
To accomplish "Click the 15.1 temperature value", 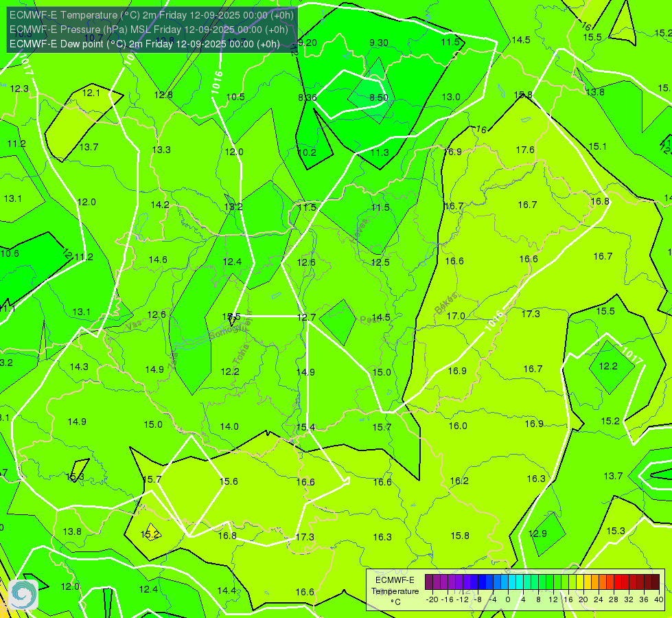I will [597, 147].
